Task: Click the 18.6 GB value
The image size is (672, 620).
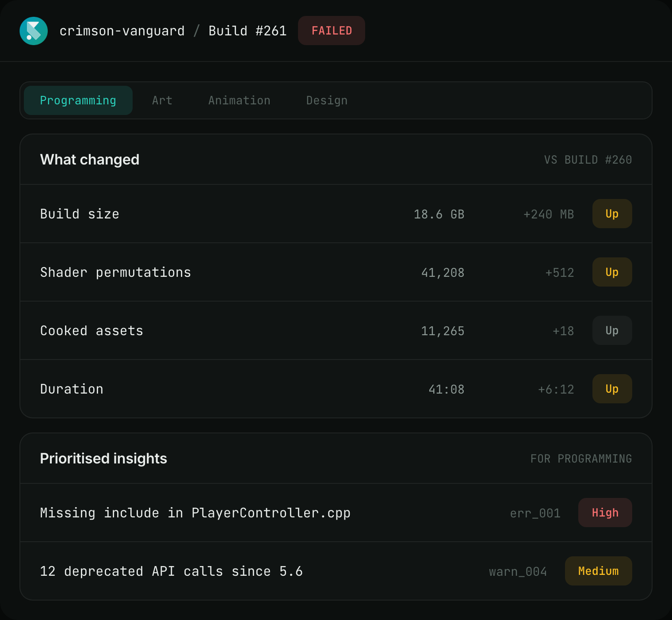Action: [x=439, y=214]
